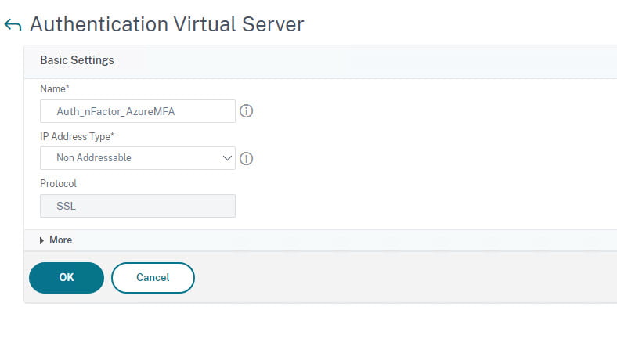Screen dimensions: 617x364
Task: Click the info icon next to IP Address Type
Action: 247,159
